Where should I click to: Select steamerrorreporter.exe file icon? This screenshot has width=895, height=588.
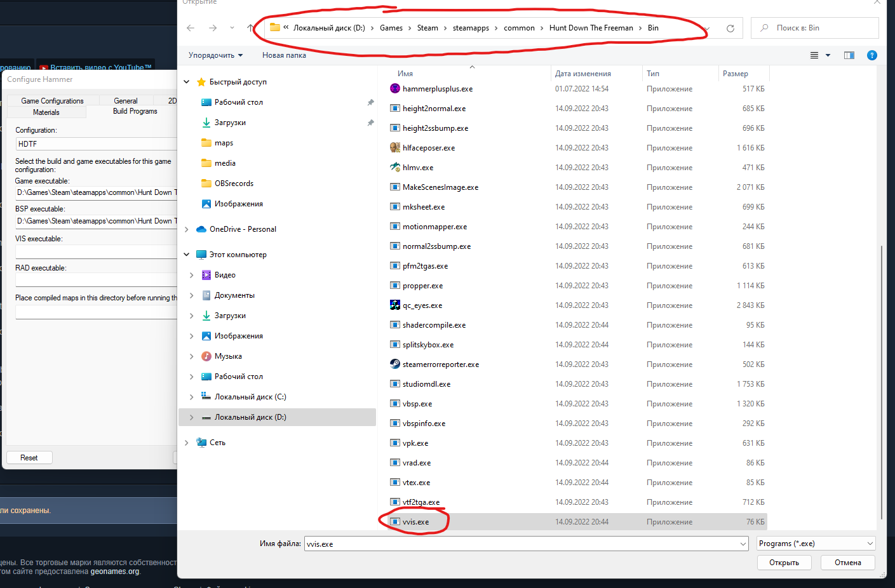pos(395,364)
